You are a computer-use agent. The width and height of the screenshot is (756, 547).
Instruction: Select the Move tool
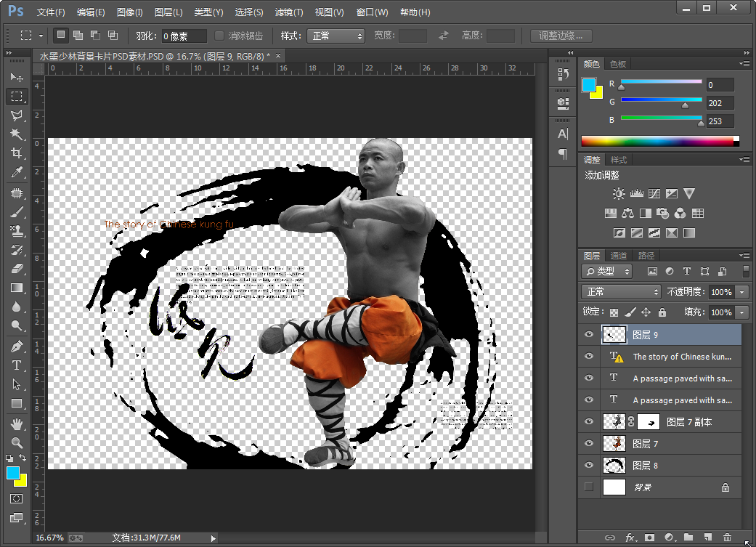click(17, 77)
